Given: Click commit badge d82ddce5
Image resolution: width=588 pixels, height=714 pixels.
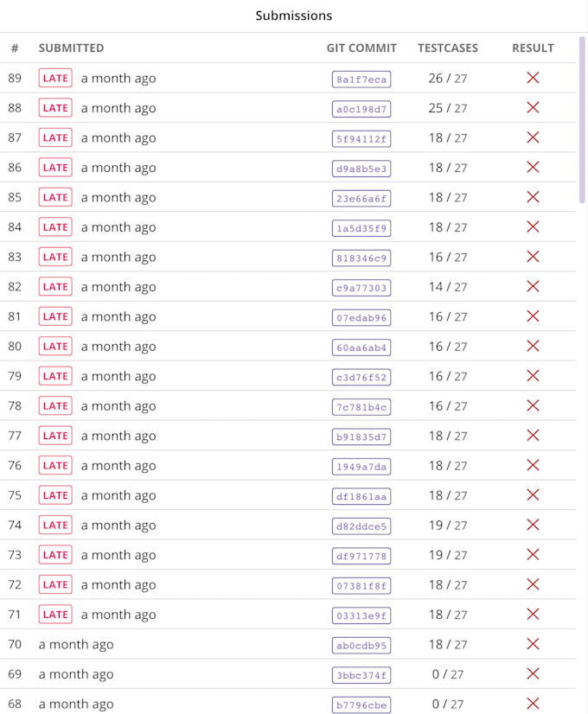Looking at the screenshot, I should point(361,526).
